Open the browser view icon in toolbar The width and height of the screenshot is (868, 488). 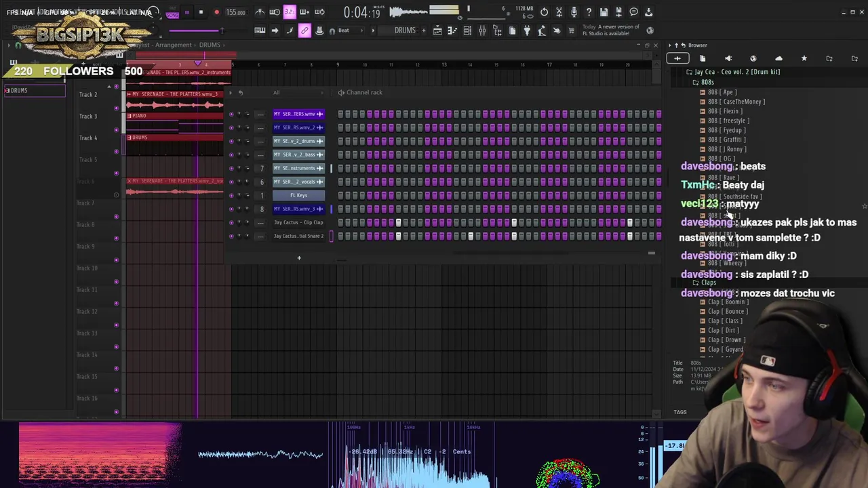click(x=497, y=30)
